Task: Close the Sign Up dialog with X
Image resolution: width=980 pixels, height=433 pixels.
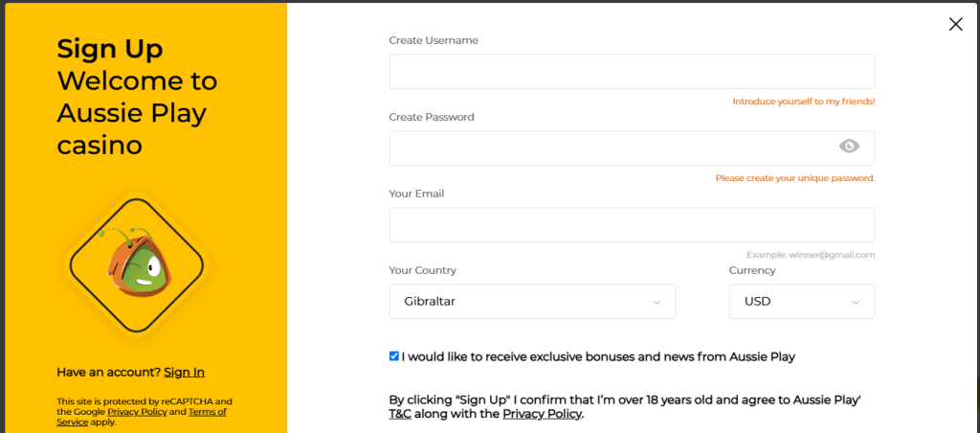Action: coord(956,24)
